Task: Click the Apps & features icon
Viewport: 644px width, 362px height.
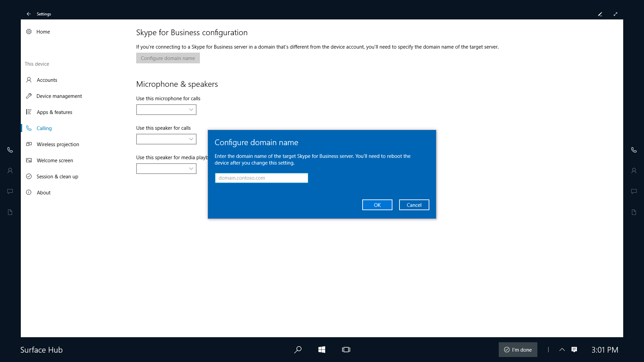Action: [x=29, y=112]
